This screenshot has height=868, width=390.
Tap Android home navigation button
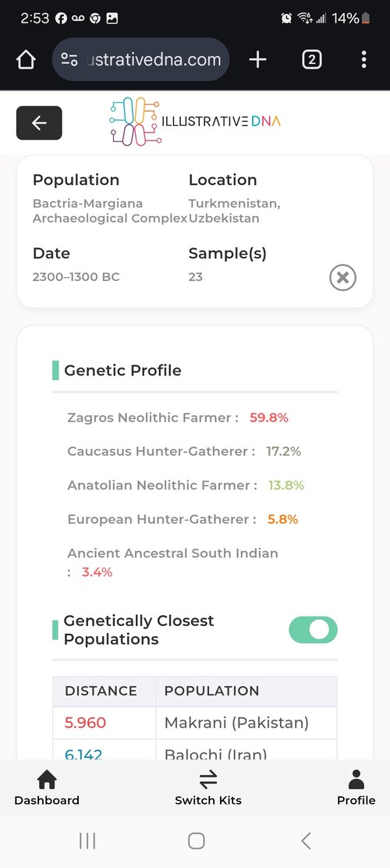pyautogui.click(x=196, y=841)
